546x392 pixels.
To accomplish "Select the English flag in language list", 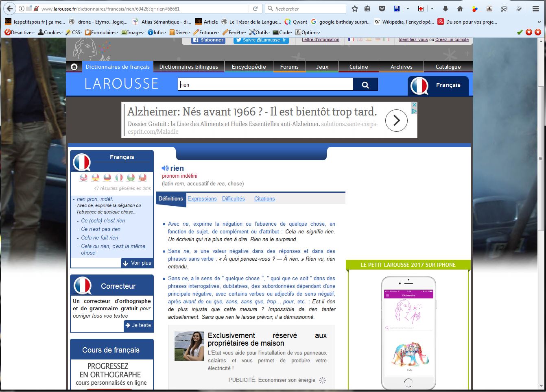I will coord(83,178).
